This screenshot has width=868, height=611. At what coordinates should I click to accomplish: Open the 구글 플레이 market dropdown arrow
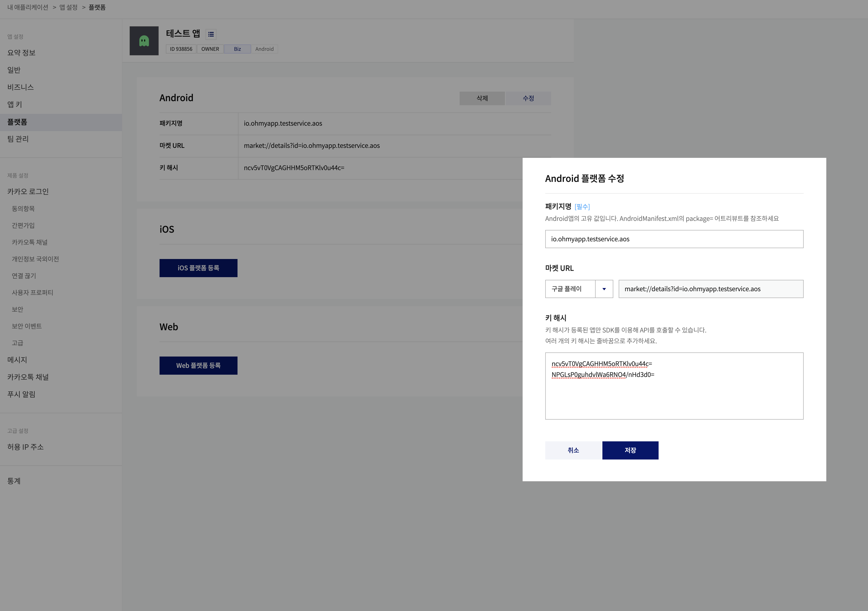(x=604, y=289)
